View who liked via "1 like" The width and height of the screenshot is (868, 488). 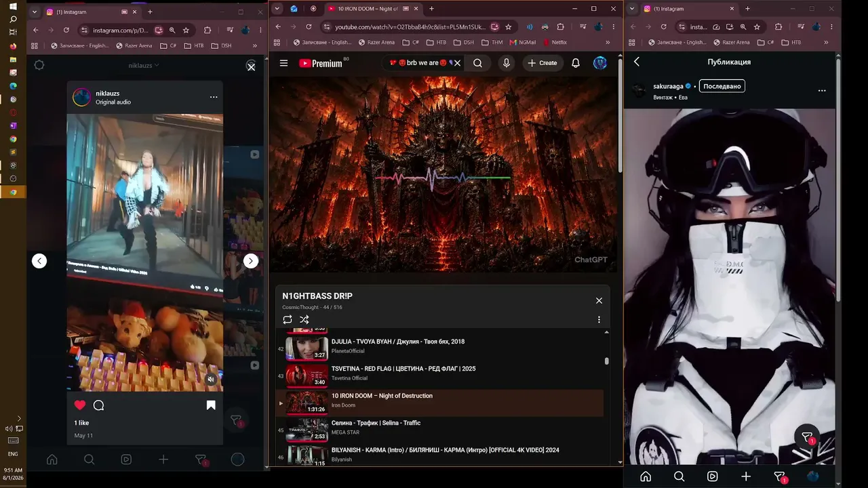pos(81,423)
